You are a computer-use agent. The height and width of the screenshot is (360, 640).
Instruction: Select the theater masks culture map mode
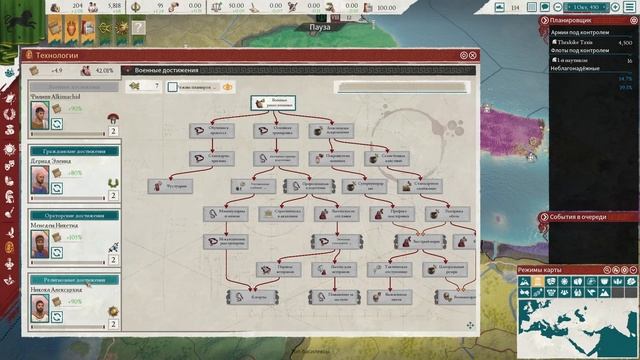click(x=551, y=282)
